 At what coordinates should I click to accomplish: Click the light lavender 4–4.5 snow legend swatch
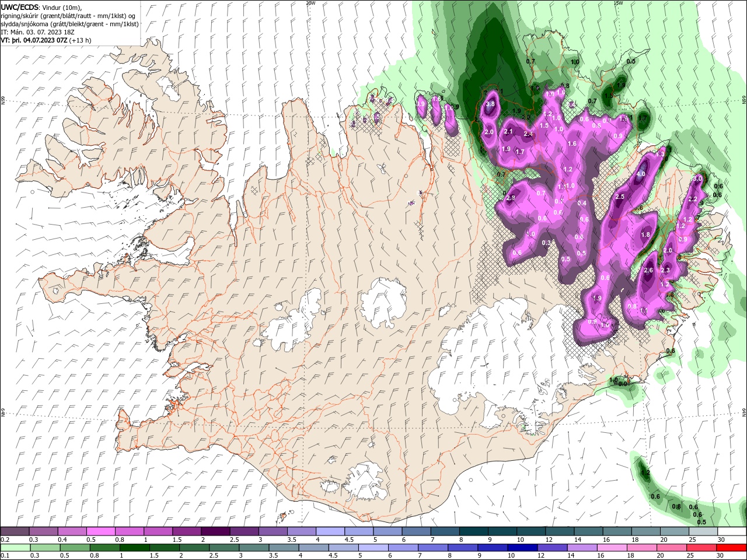[330, 531]
